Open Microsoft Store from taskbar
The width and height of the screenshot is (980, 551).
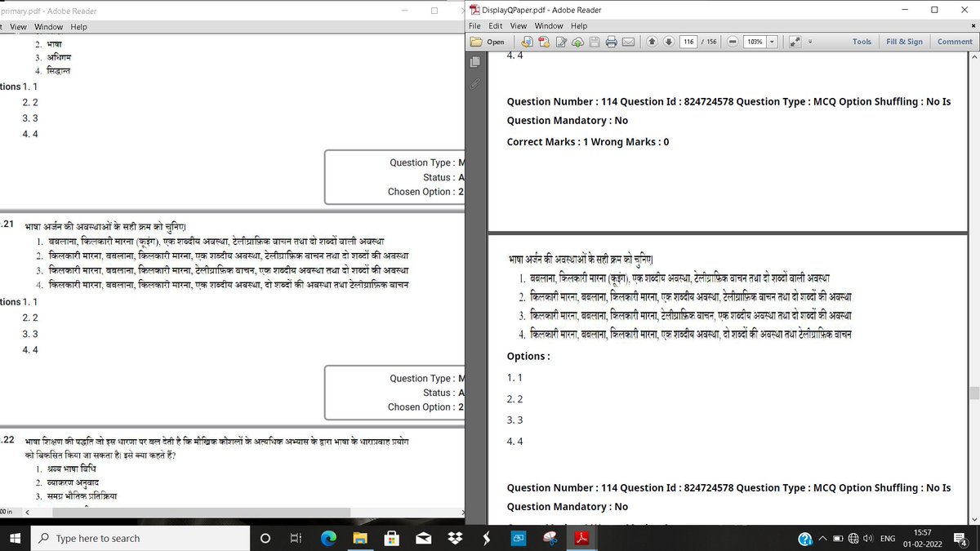(392, 538)
